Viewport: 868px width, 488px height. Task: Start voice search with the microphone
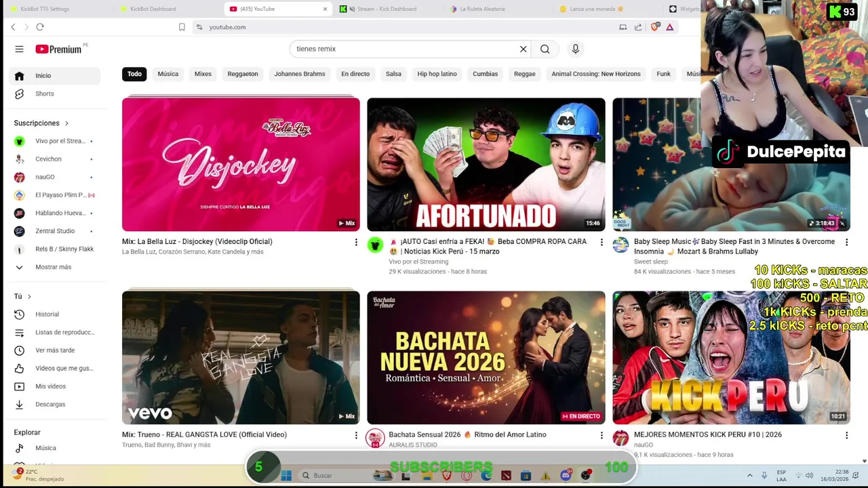coord(575,49)
